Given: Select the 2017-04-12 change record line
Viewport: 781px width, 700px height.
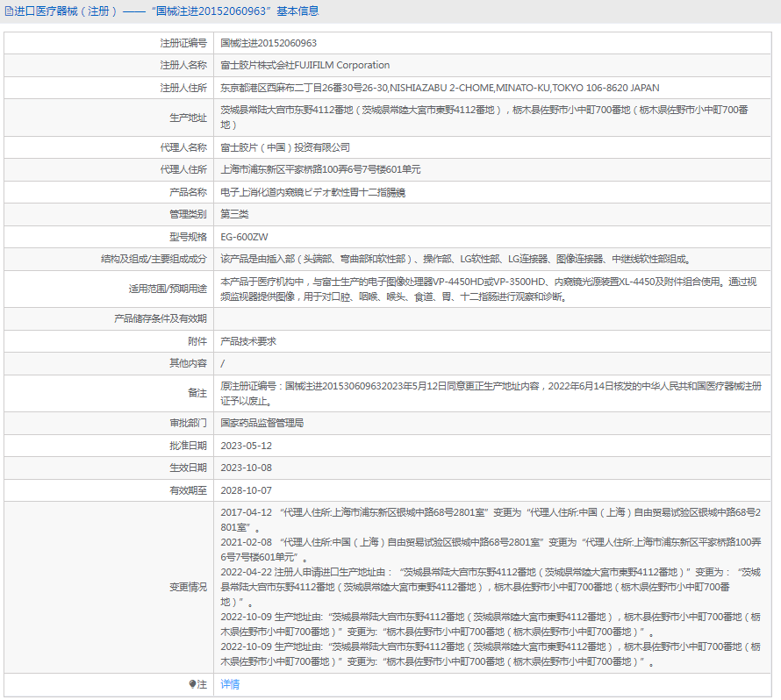Looking at the screenshot, I should tap(491, 520).
